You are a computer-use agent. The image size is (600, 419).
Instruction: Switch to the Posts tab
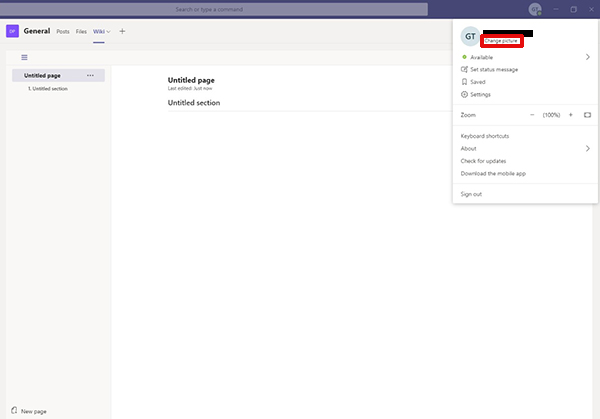pyautogui.click(x=63, y=31)
